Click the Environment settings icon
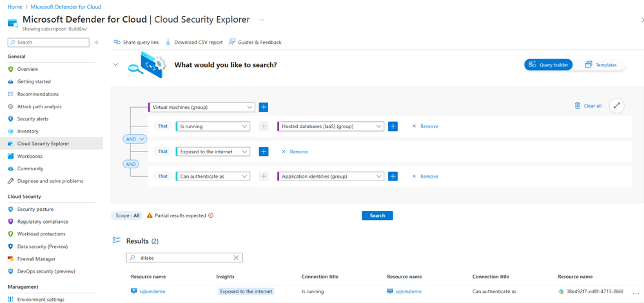This screenshot has width=644, height=303. 11,300
